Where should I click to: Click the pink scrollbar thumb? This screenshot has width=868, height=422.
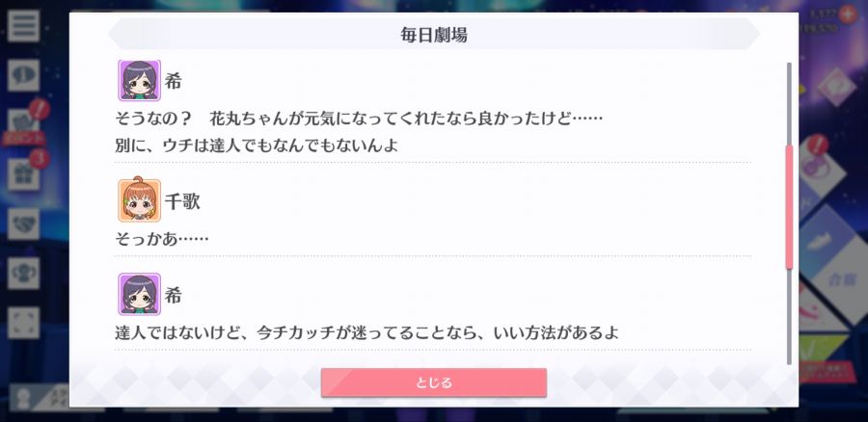click(789, 207)
